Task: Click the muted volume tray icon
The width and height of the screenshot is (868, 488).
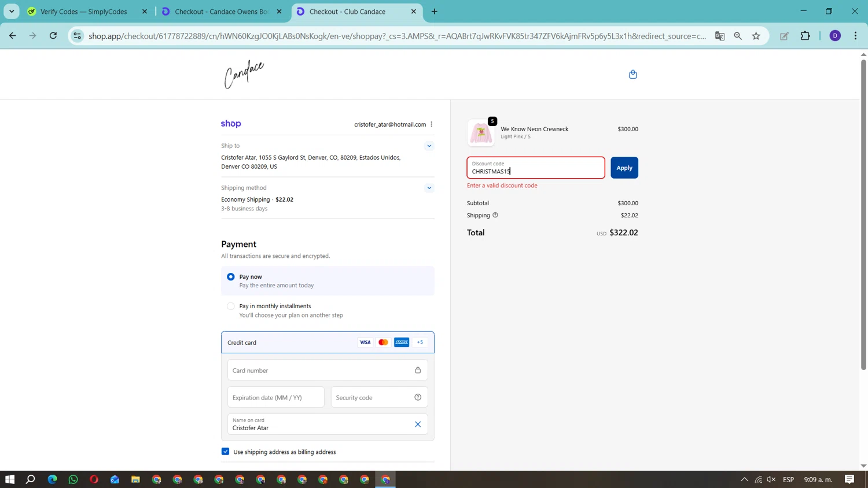Action: pos(771,479)
